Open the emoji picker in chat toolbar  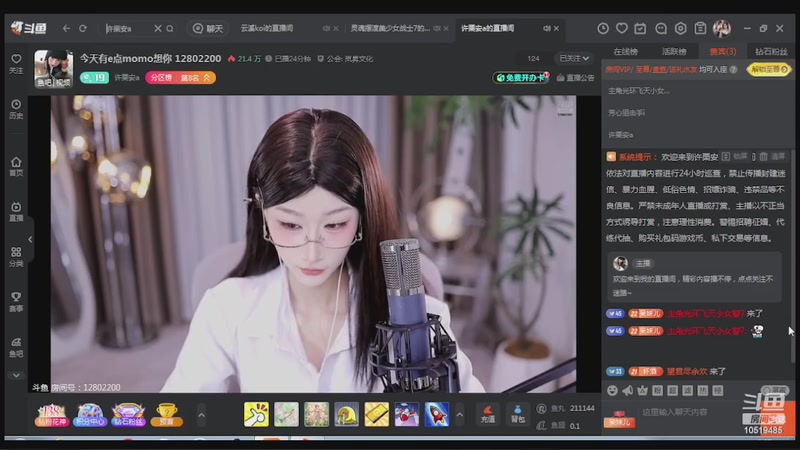612,390
